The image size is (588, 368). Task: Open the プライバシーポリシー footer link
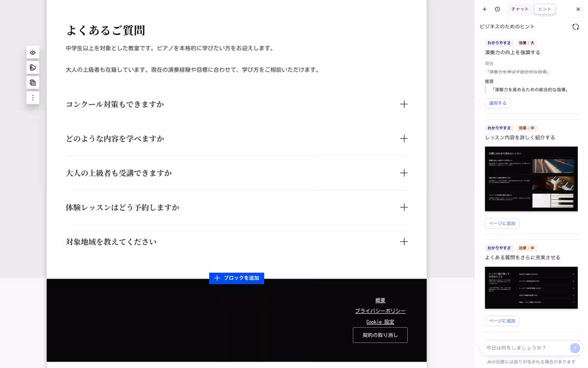click(x=380, y=311)
